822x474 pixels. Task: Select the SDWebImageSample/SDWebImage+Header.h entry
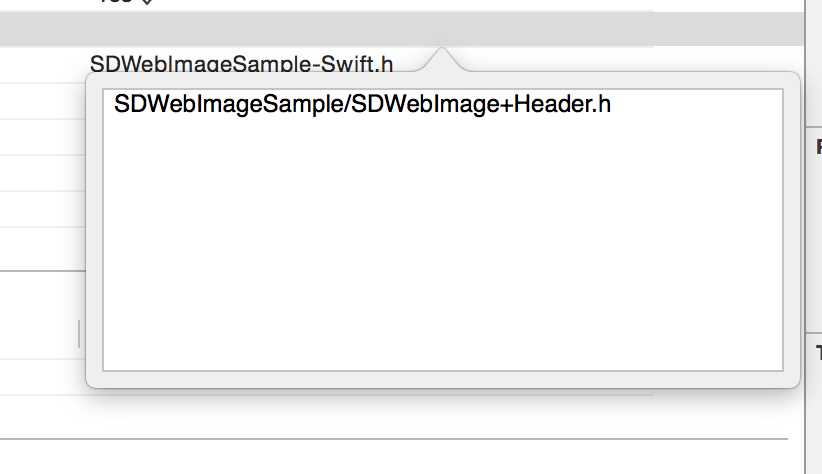click(362, 104)
